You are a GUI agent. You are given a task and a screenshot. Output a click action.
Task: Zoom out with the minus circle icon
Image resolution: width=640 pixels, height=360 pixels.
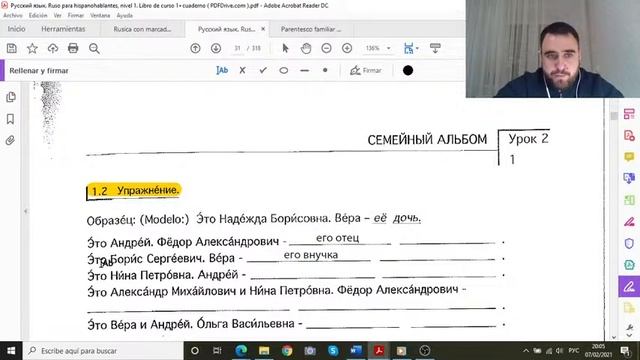point(326,49)
